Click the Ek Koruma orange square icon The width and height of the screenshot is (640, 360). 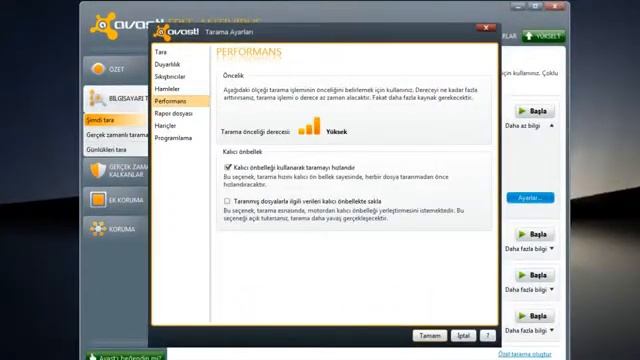click(98, 200)
